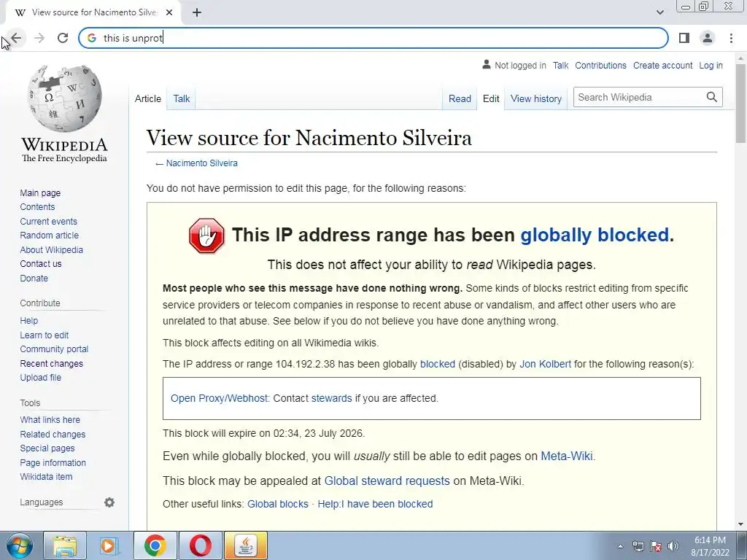747x560 pixels.
Task: Open Recent changes
Action: (x=52, y=364)
